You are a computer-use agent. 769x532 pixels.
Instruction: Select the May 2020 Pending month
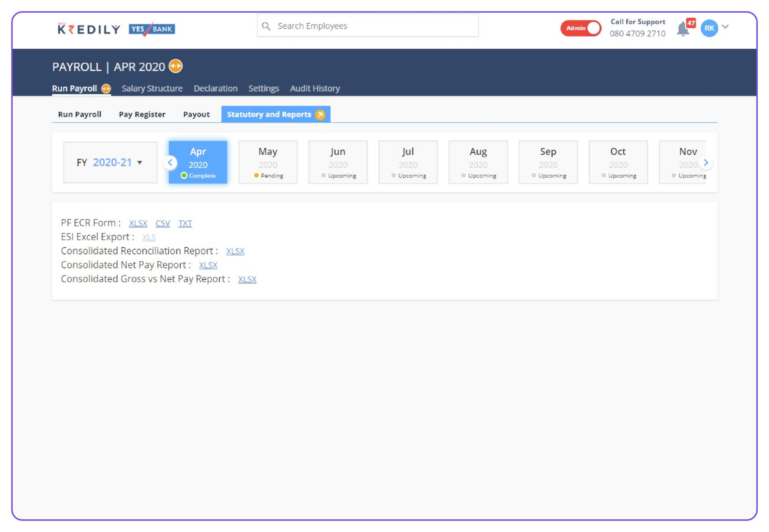tap(268, 162)
